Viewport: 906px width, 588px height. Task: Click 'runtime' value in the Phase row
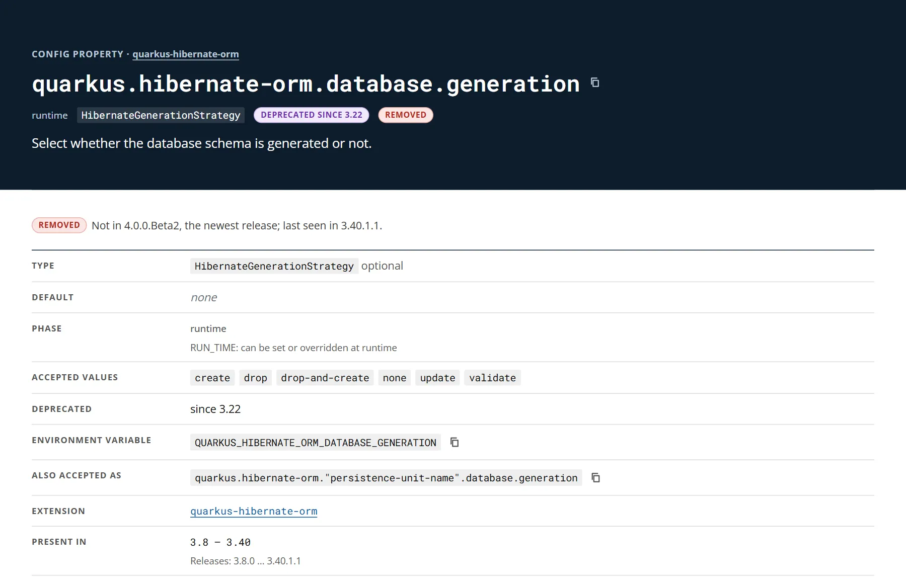point(208,328)
